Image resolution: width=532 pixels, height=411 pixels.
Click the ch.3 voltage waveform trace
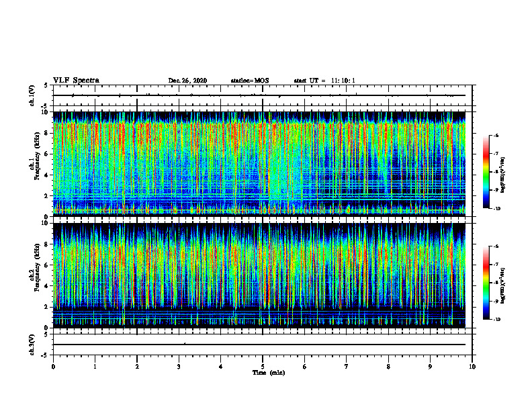259,345
